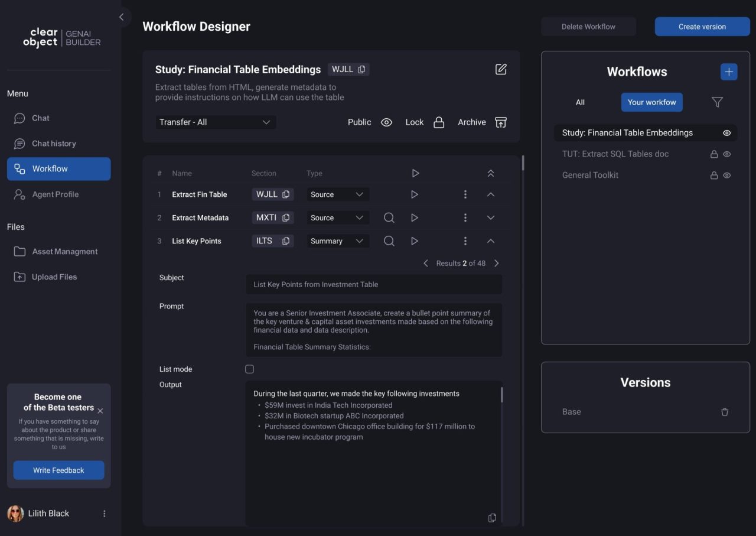756x536 pixels.
Task: Lock the workflow using the padlock icon
Action: tap(439, 122)
